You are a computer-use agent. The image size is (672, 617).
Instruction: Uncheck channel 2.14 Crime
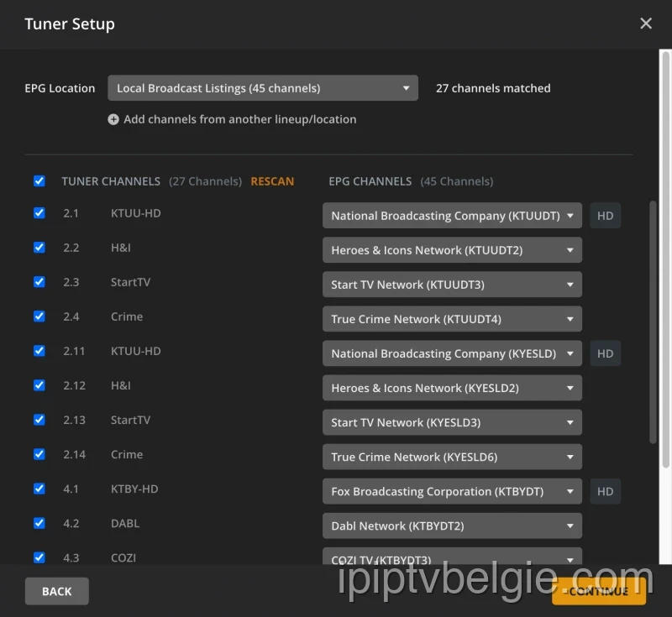39,454
